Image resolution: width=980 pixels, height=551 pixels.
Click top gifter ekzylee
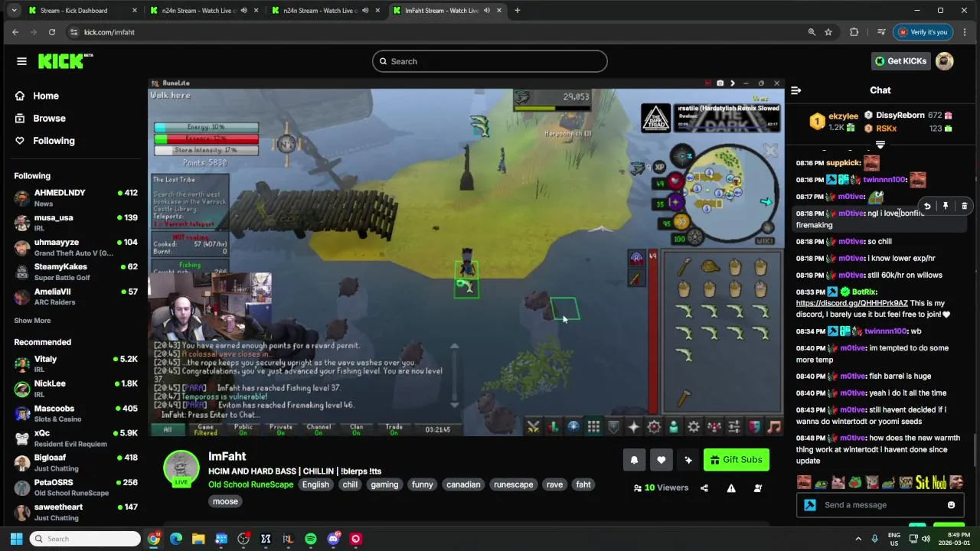coord(843,116)
